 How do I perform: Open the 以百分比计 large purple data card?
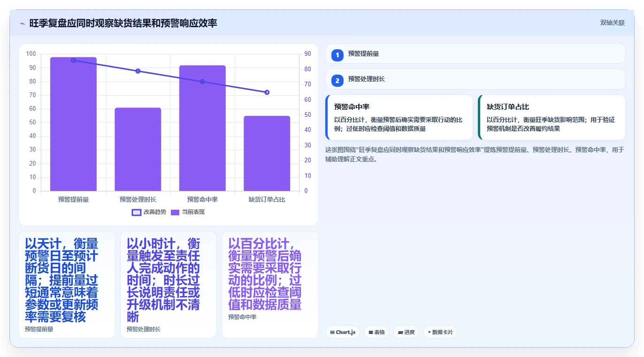[270, 285]
